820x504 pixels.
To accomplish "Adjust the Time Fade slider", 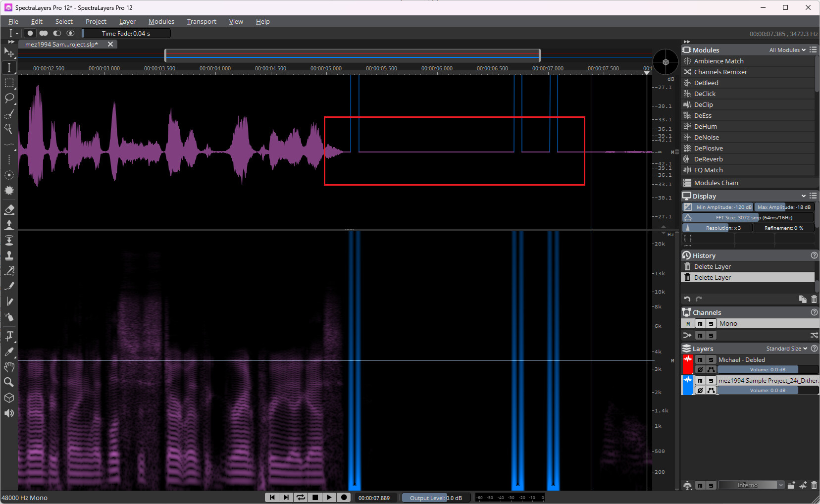I will [x=126, y=33].
